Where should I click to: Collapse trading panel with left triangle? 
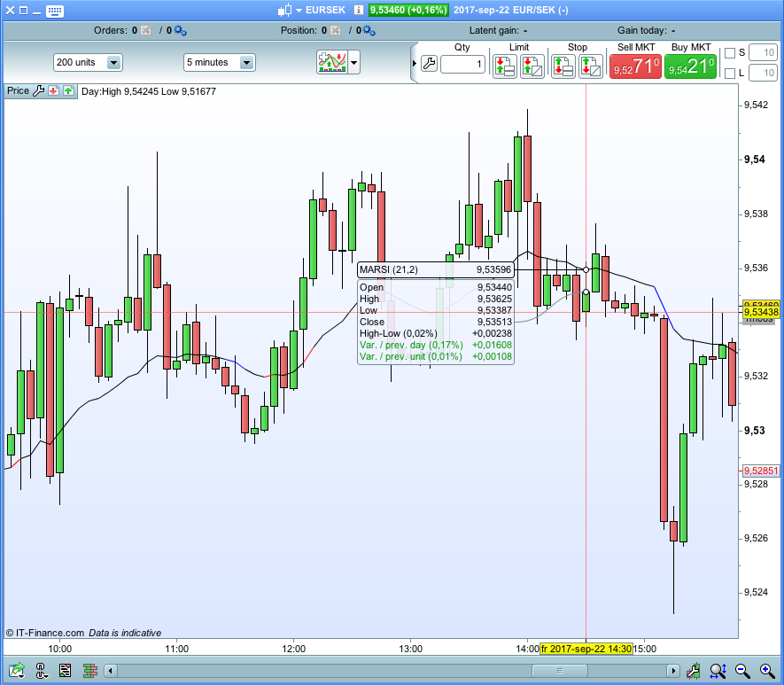click(x=415, y=63)
